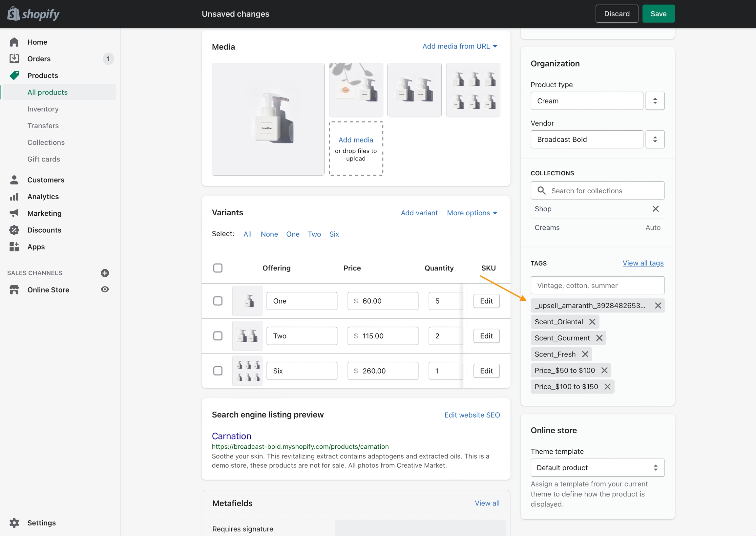Select the Six variant checkbox
Image resolution: width=756 pixels, height=536 pixels.
click(218, 371)
